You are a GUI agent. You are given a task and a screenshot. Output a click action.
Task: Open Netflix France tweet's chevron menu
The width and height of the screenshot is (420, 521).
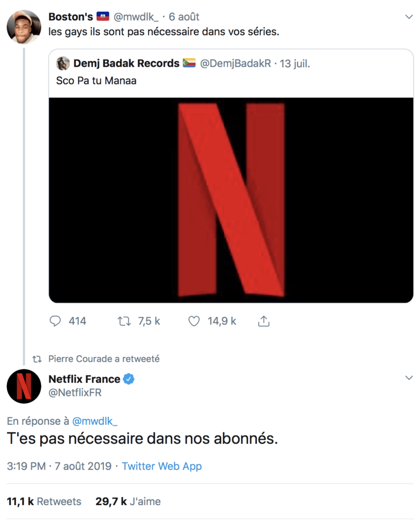point(408,378)
